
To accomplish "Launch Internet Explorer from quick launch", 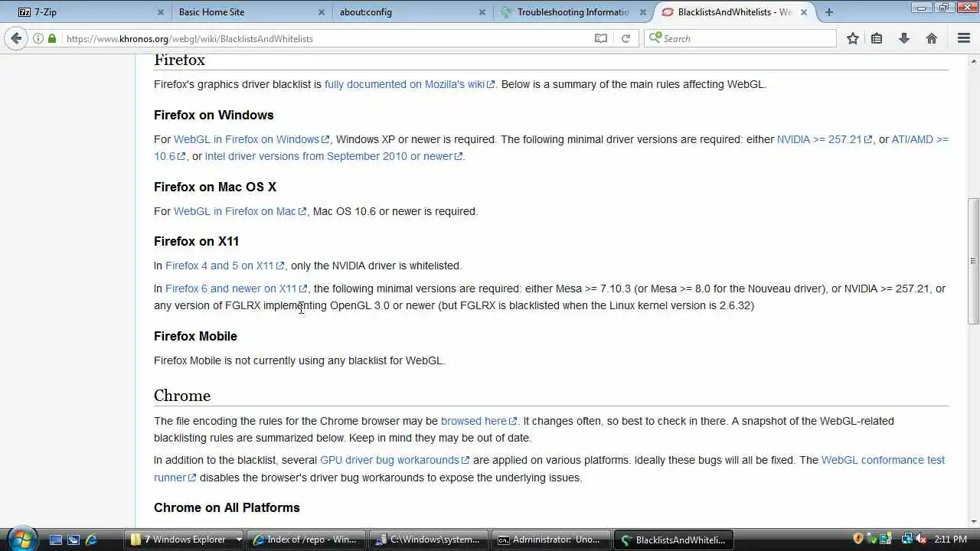I will pyautogui.click(x=92, y=540).
